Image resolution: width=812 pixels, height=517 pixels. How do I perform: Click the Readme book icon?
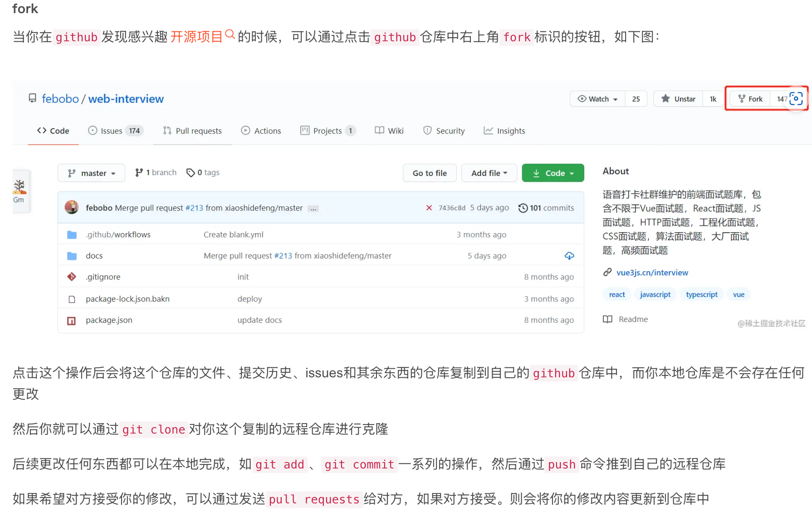click(x=607, y=319)
